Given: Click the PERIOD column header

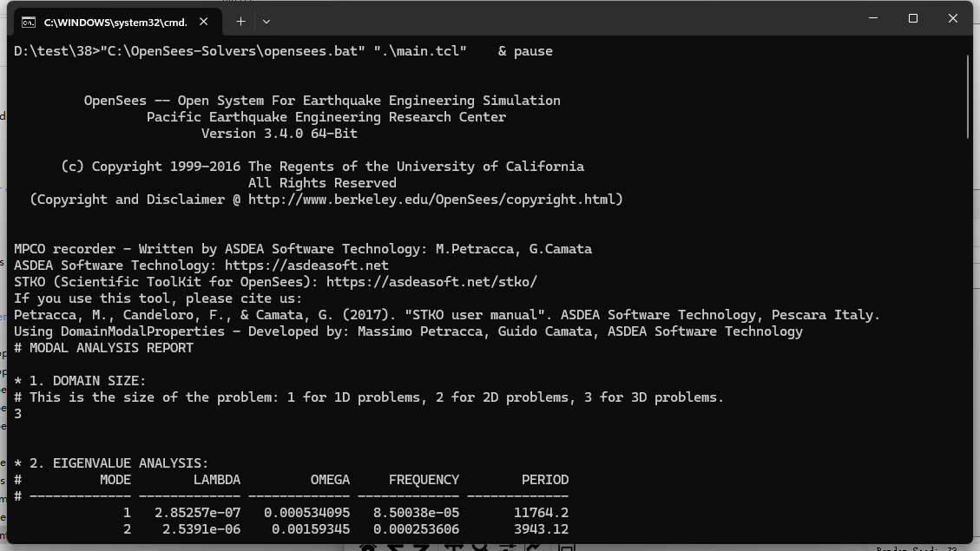Looking at the screenshot, I should [545, 480].
